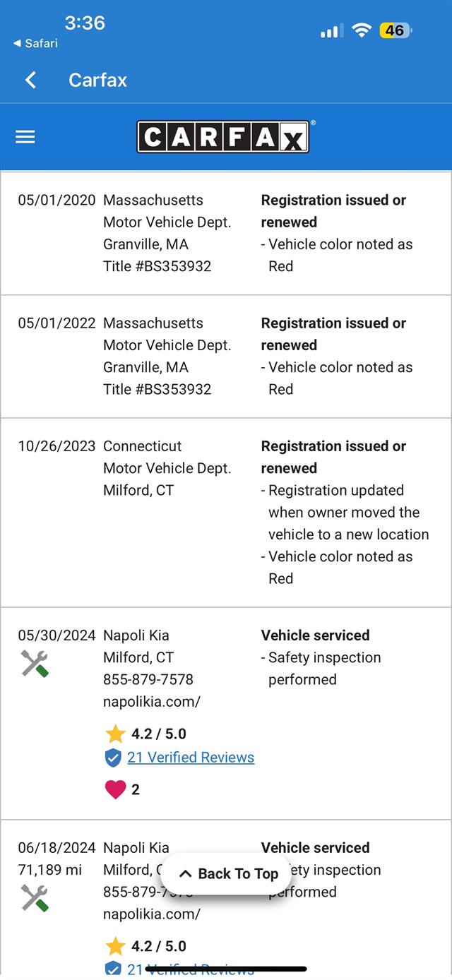Select the 10/26/2023 Connecticut registration record

(225, 512)
